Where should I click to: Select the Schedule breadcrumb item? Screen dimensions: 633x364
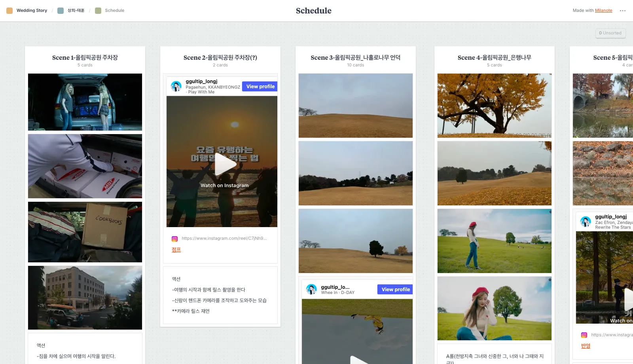tap(114, 11)
